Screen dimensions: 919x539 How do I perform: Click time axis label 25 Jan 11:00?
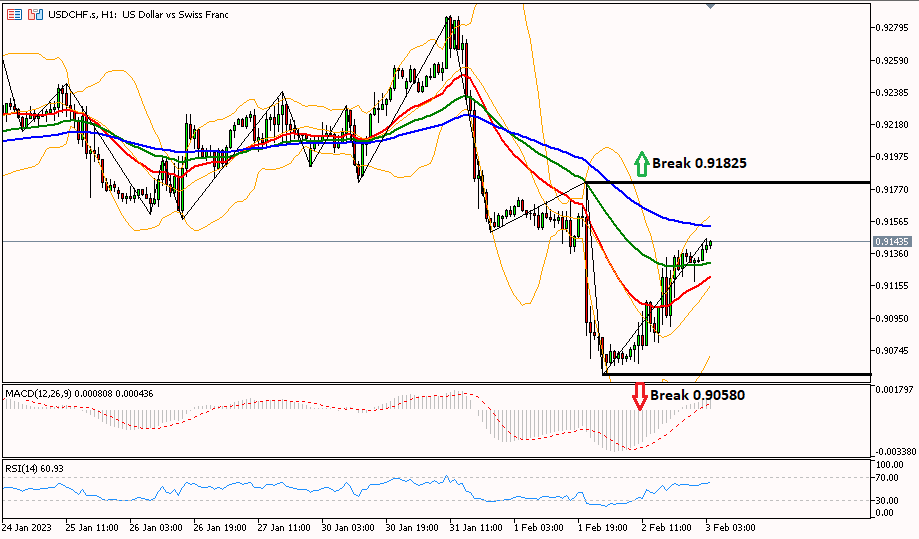coord(91,527)
